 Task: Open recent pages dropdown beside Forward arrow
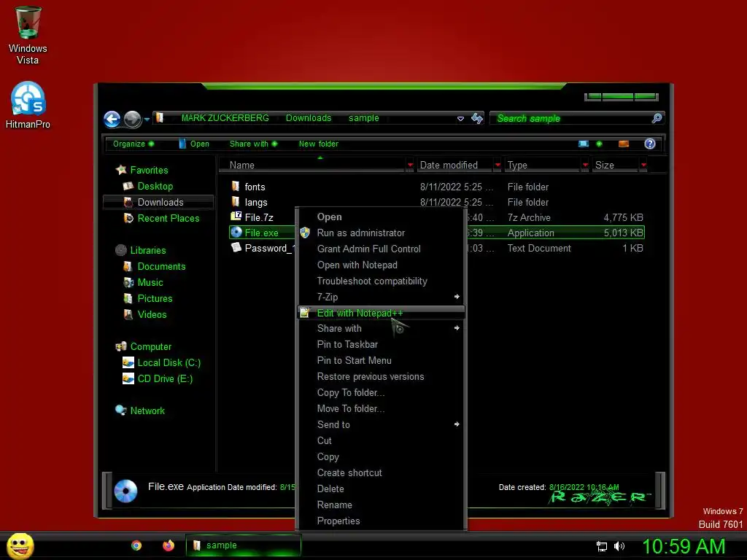tap(147, 120)
